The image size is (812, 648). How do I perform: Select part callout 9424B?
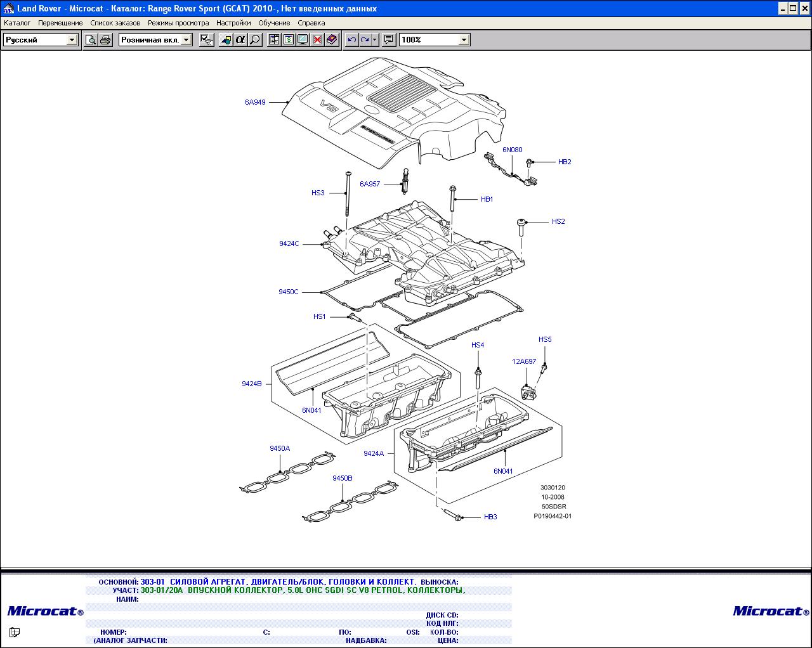pyautogui.click(x=251, y=384)
